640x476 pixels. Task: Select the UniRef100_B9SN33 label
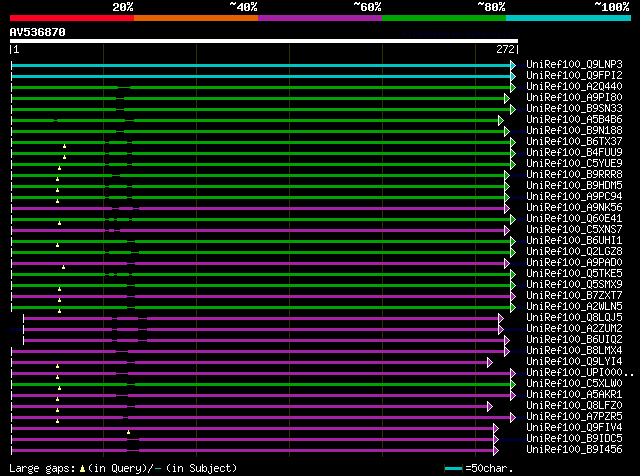[x=574, y=109]
